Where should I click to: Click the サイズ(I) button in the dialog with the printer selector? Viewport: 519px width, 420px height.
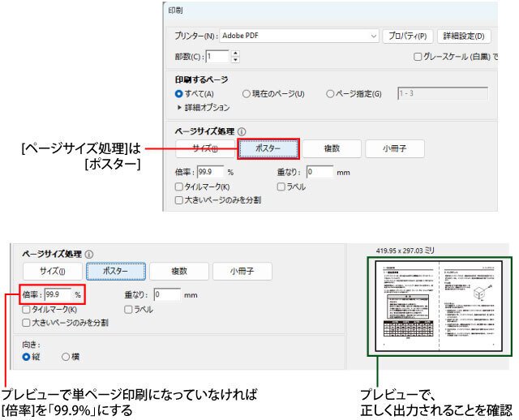point(205,148)
